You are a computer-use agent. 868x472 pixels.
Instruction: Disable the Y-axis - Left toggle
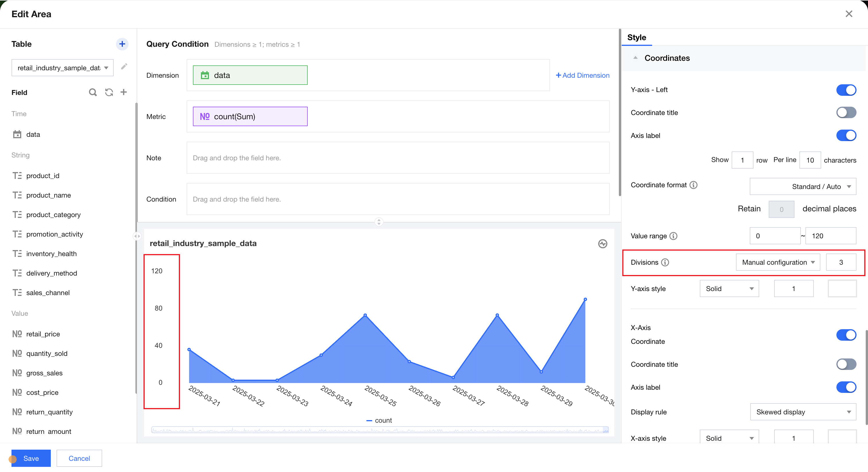click(846, 90)
